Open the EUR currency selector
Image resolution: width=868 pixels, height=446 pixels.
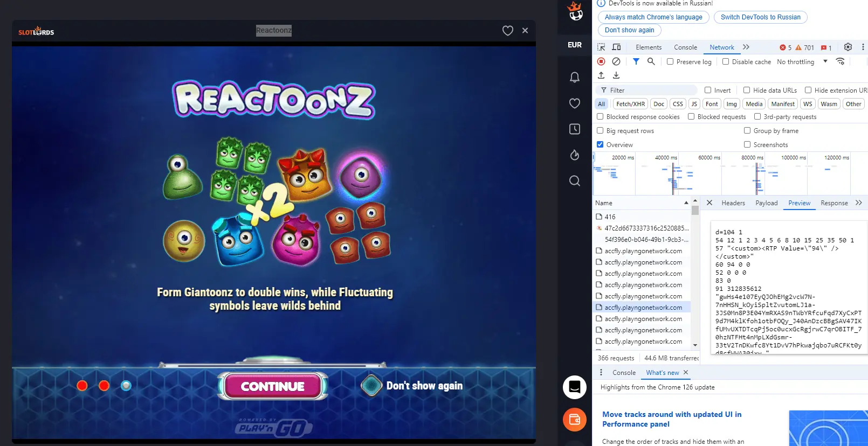(575, 45)
